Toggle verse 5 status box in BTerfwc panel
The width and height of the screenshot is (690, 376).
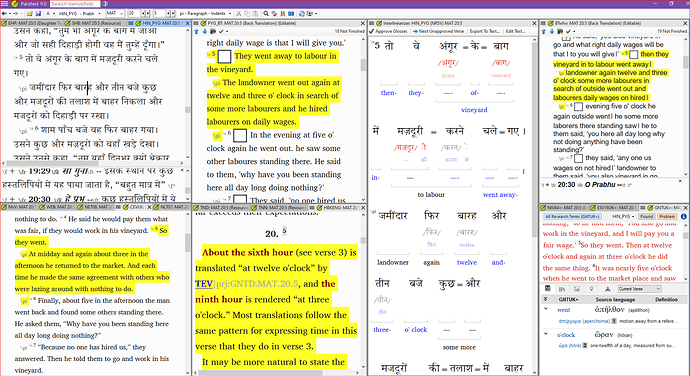634,55
